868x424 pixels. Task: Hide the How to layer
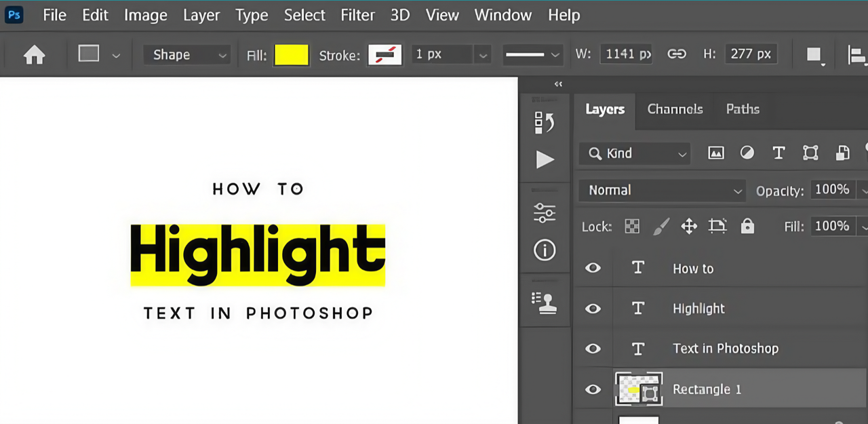click(x=593, y=268)
